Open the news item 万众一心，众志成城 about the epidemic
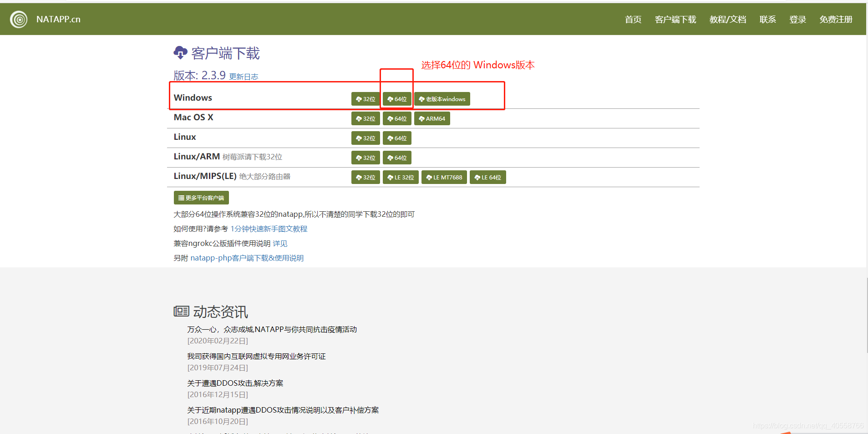This screenshot has height=434, width=868. coord(272,329)
